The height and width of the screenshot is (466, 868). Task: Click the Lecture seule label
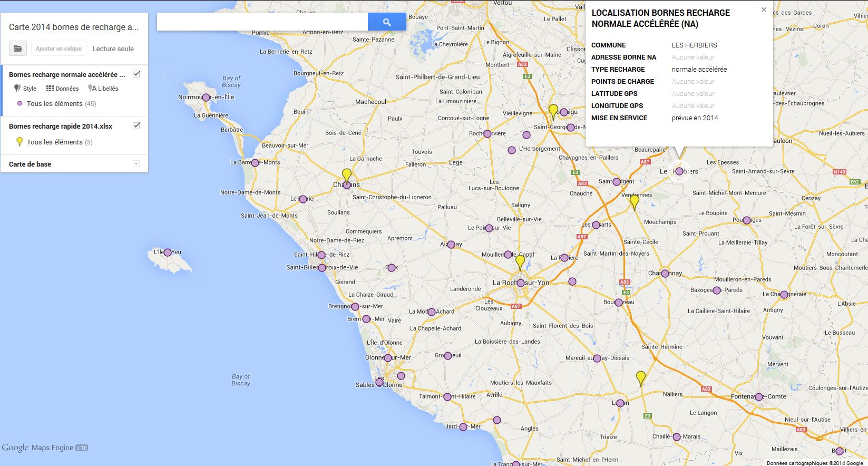[113, 48]
